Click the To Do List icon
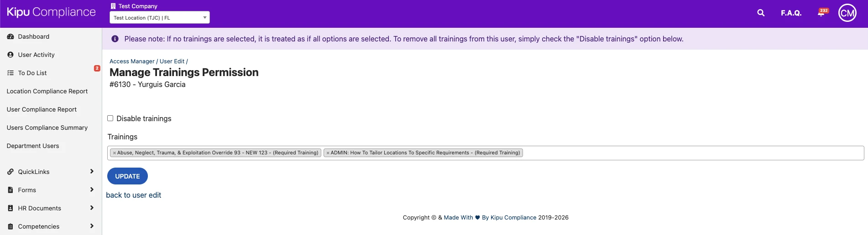Screen dimensions: 868x235 [10, 73]
